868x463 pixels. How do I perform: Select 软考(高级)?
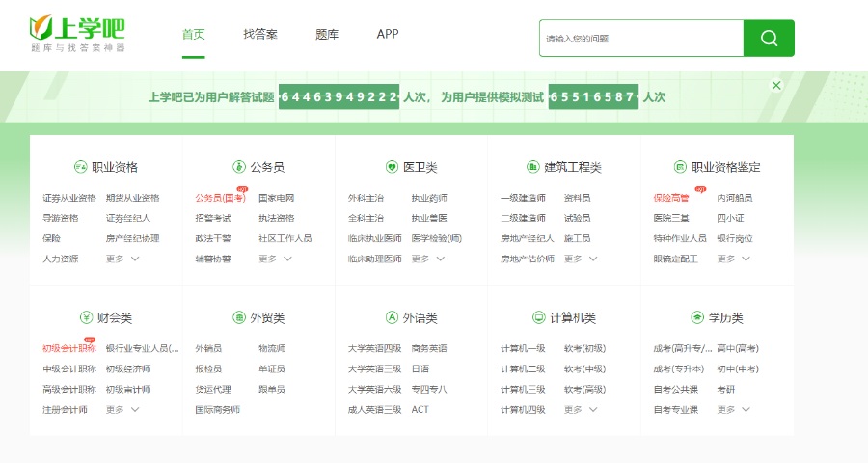tap(585, 390)
